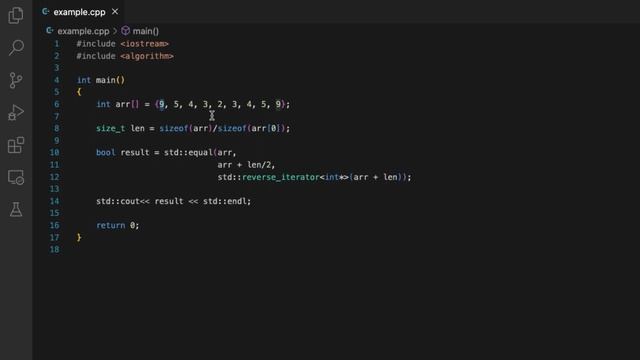Image resolution: width=640 pixels, height=360 pixels.
Task: Click 'std::equal(arr,' call text
Action: pos(200,152)
